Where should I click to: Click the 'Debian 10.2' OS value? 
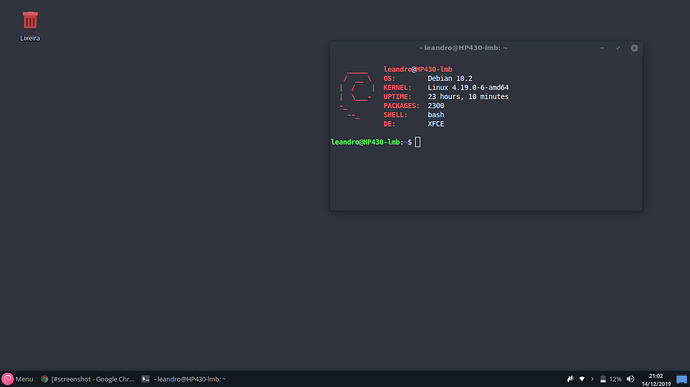[x=450, y=78]
